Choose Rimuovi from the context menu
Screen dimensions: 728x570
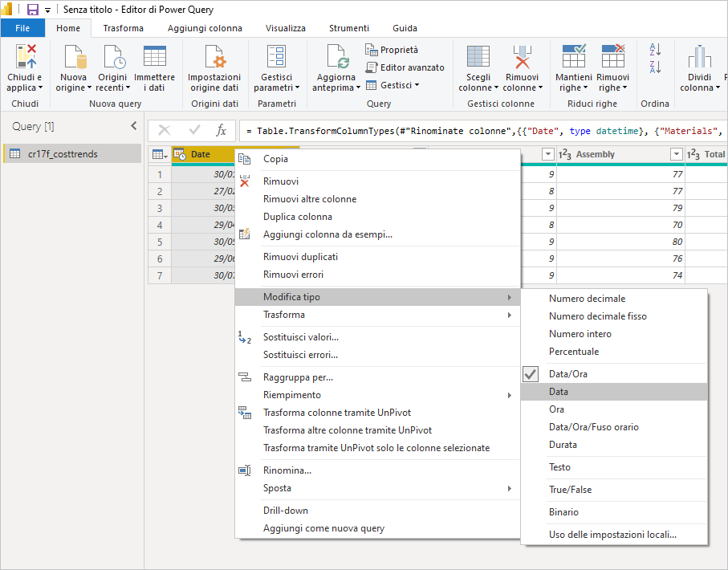point(377,181)
